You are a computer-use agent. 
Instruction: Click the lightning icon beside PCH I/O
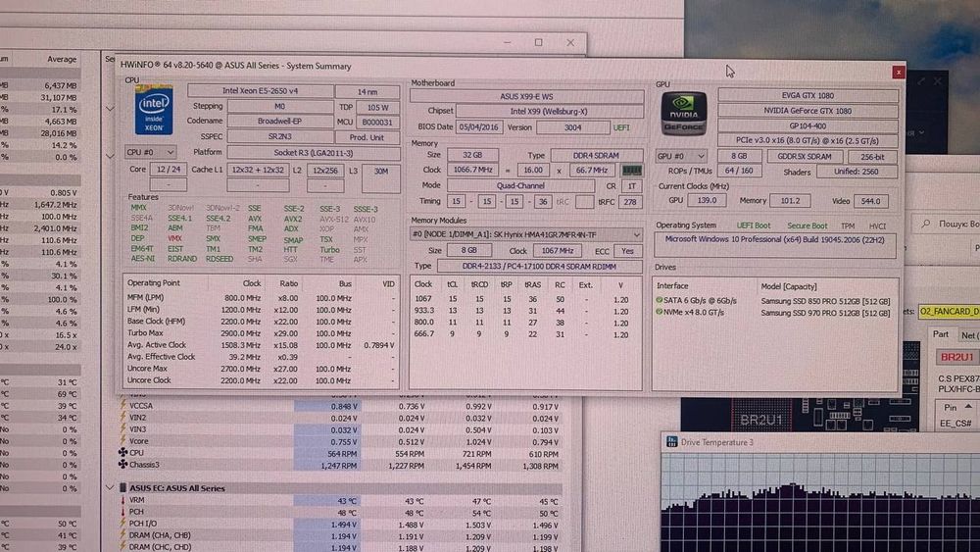123,524
